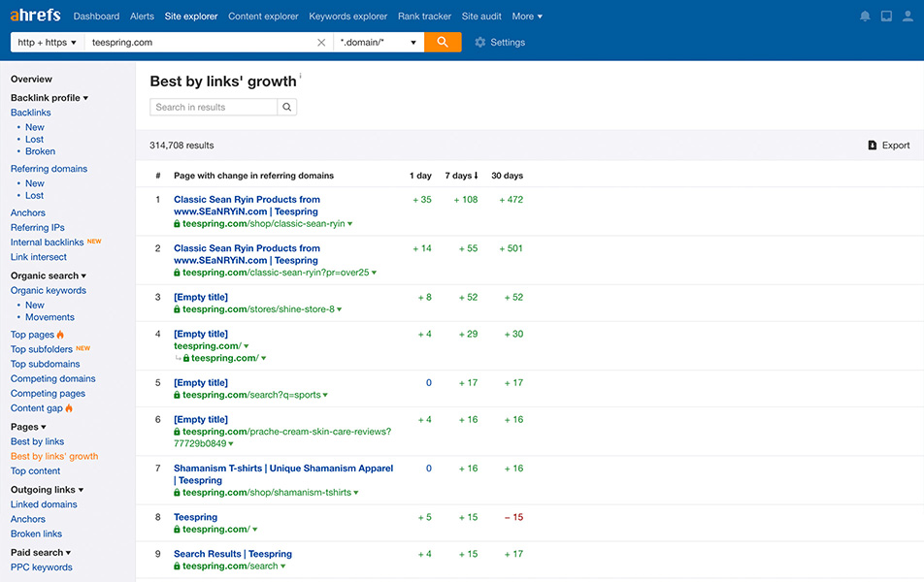This screenshot has width=924, height=582.
Task: Clear the search field using the X icon
Action: pyautogui.click(x=321, y=42)
